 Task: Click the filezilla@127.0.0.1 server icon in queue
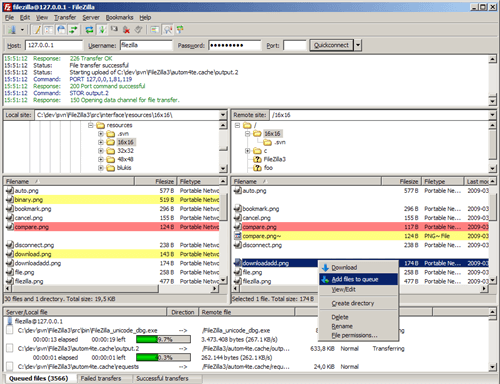pos(10,321)
